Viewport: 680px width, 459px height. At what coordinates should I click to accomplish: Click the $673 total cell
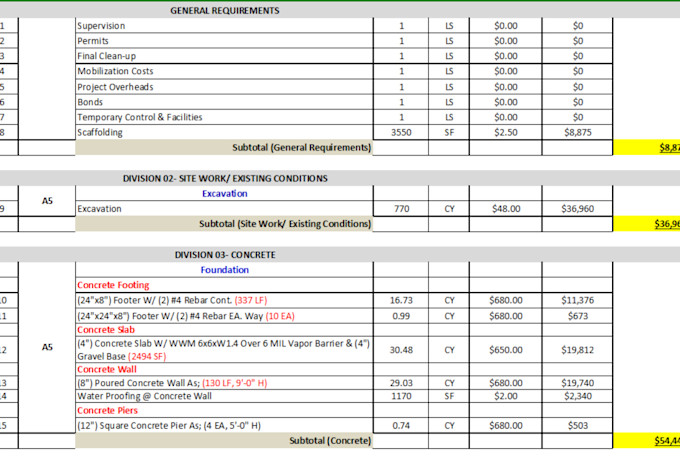(x=577, y=316)
